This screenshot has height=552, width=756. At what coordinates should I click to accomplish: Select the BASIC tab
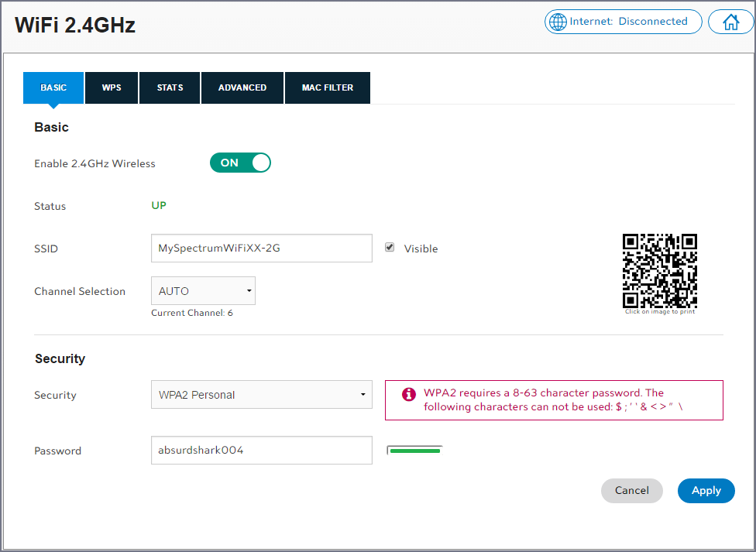click(53, 87)
